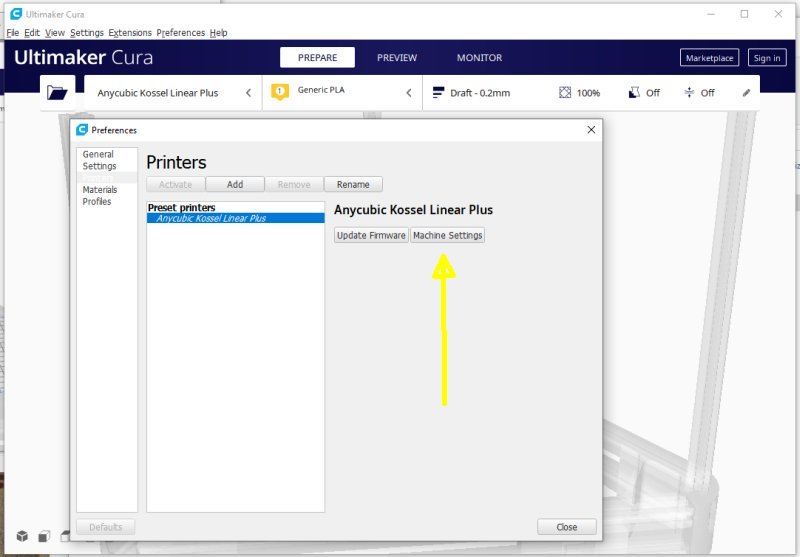Open the Extensions menu
Image resolution: width=800 pixels, height=557 pixels.
(x=130, y=33)
